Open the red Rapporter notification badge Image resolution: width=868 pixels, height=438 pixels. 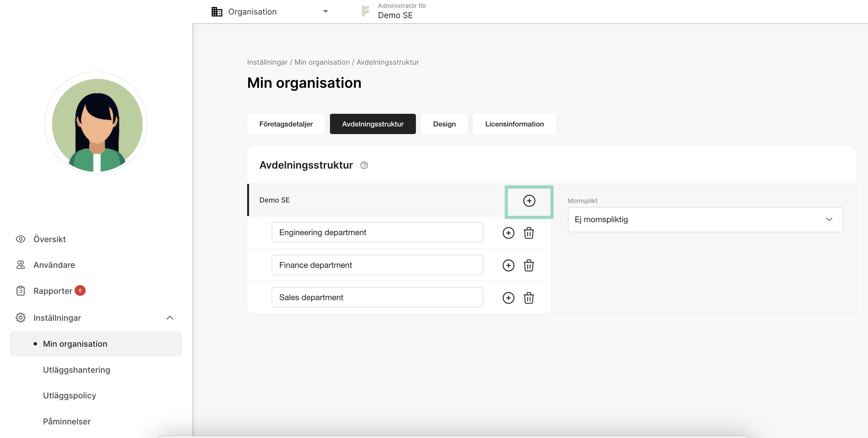(80, 290)
